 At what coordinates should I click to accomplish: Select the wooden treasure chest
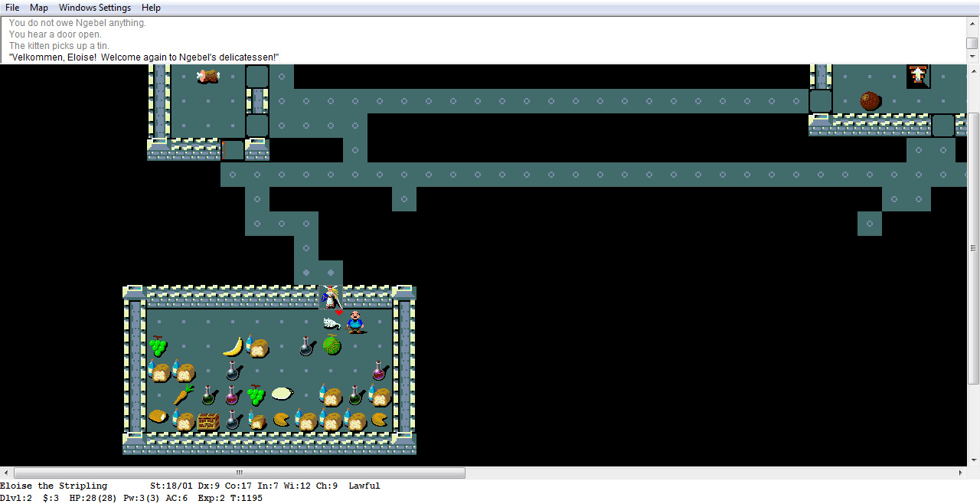pyautogui.click(x=208, y=421)
